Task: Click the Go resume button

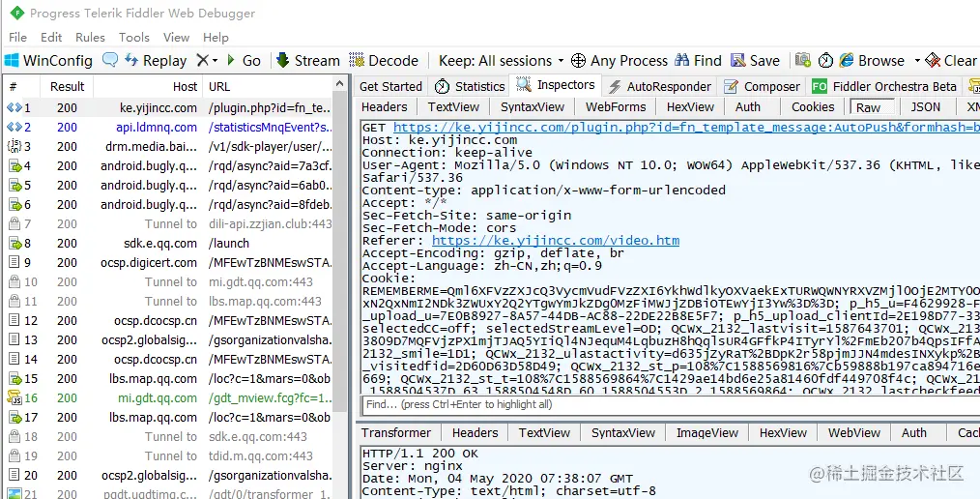Action: pyautogui.click(x=244, y=61)
